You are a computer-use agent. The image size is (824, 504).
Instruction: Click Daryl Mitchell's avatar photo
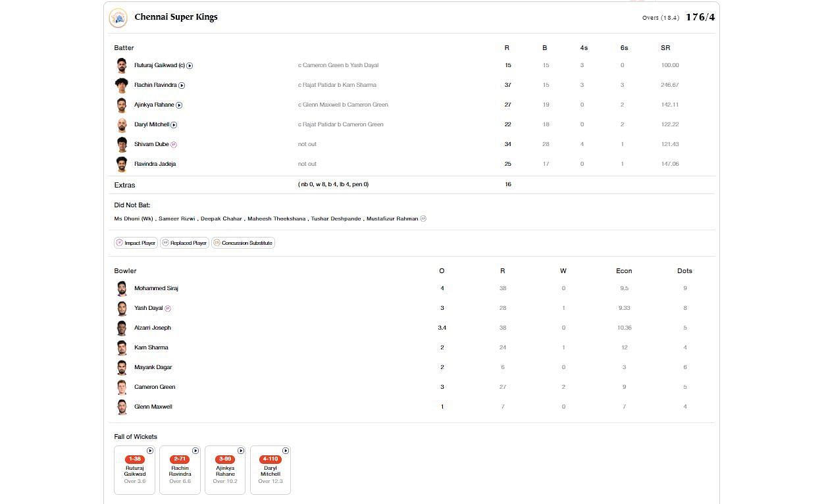coord(122,124)
